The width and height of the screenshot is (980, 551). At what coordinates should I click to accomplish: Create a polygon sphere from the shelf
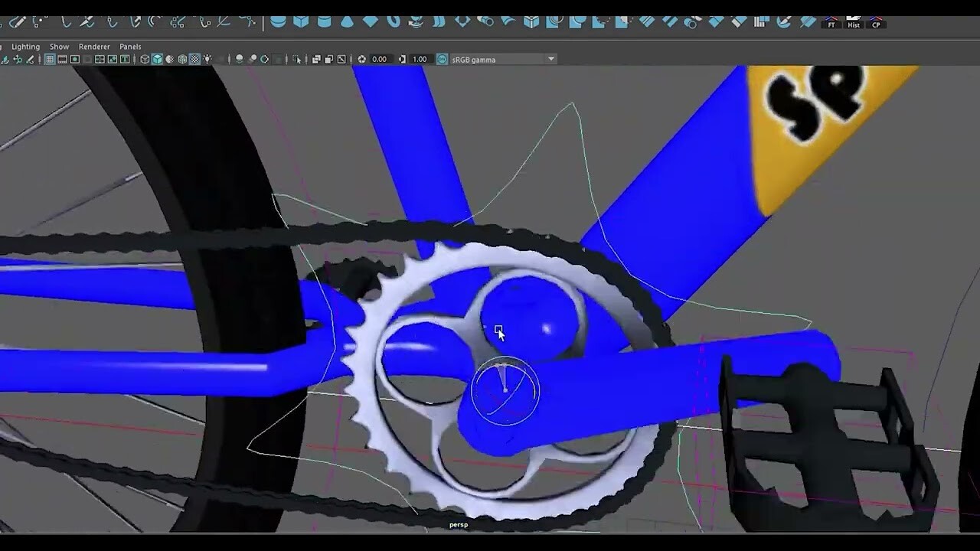tap(279, 22)
